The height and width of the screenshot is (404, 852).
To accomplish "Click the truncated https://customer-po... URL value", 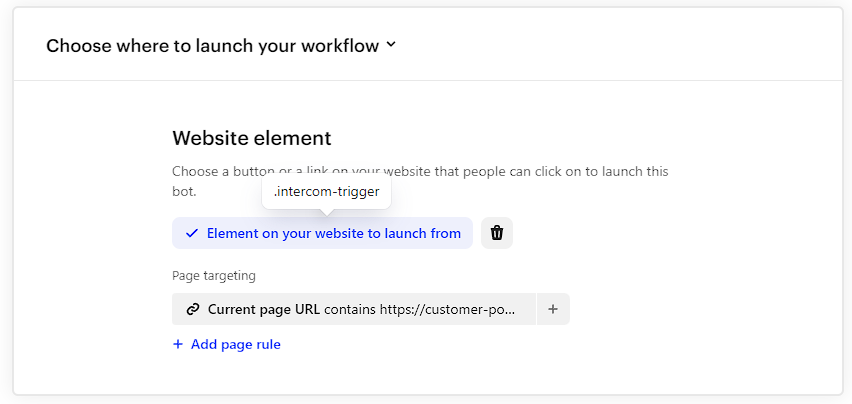I will click(447, 310).
